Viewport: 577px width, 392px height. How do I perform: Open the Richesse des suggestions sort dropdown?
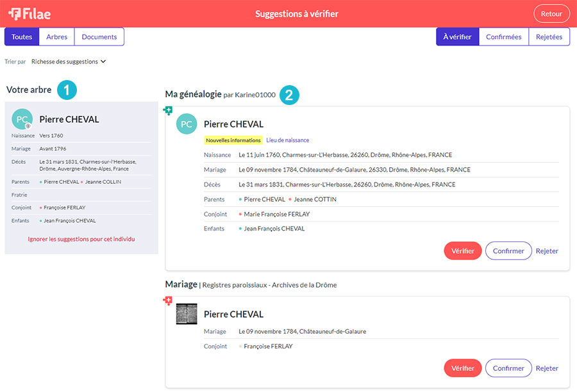click(x=68, y=62)
